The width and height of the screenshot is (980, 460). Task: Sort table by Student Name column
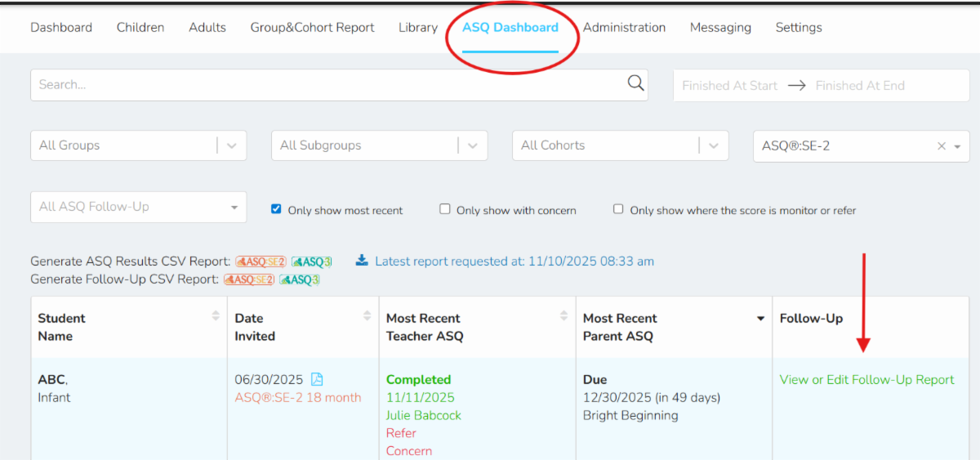coord(216,315)
